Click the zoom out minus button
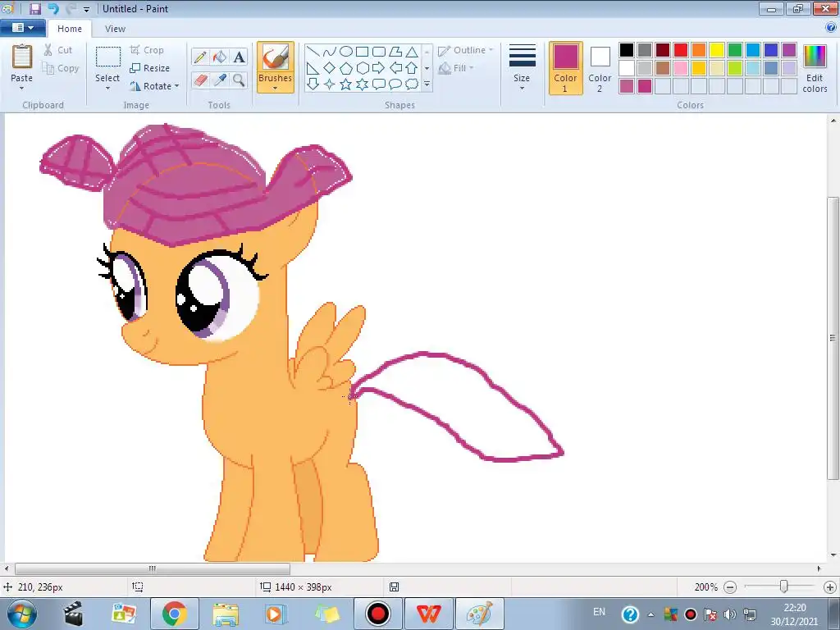 pyautogui.click(x=729, y=587)
